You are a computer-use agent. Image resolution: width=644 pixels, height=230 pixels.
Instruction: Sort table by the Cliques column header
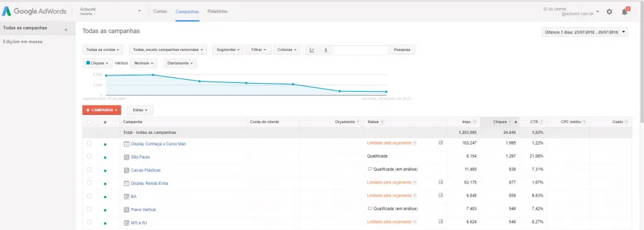[x=500, y=122]
